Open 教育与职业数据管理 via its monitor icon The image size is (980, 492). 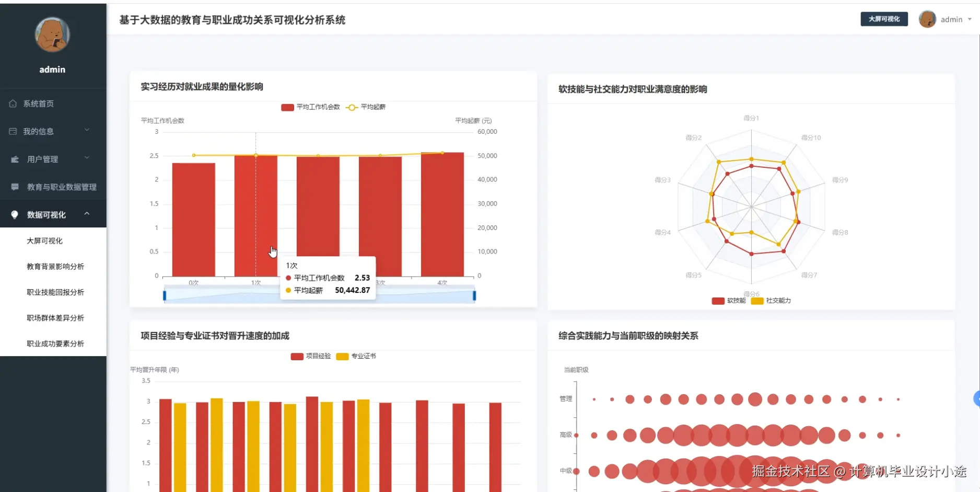13,187
